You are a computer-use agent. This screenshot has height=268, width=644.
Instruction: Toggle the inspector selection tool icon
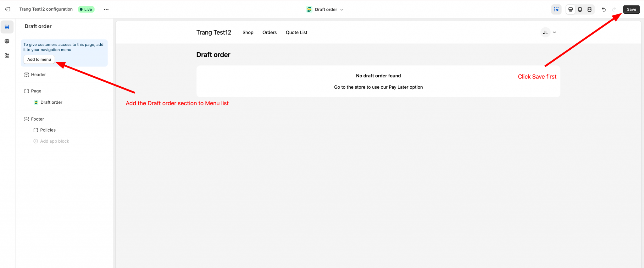[x=556, y=9]
